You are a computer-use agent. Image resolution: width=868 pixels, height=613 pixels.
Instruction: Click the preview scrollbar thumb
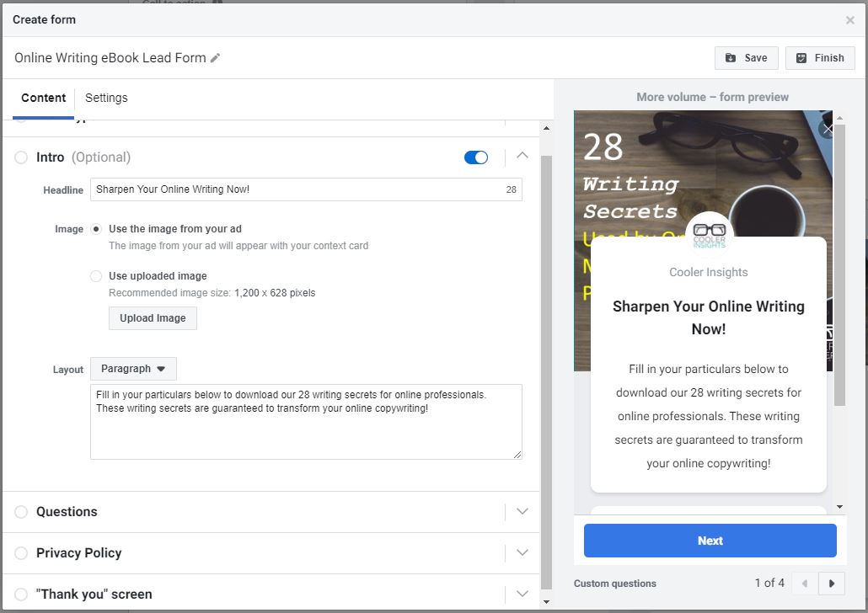[839, 265]
